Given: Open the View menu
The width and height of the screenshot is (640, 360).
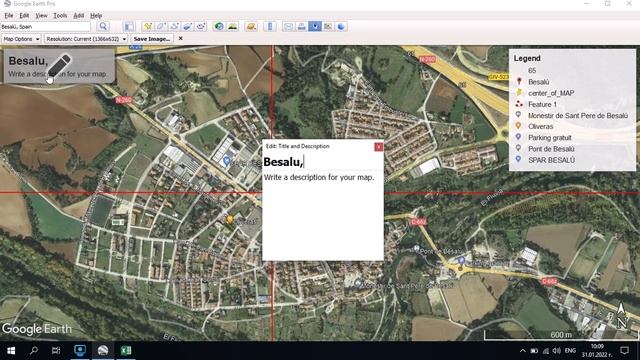Looking at the screenshot, I should [x=41, y=16].
